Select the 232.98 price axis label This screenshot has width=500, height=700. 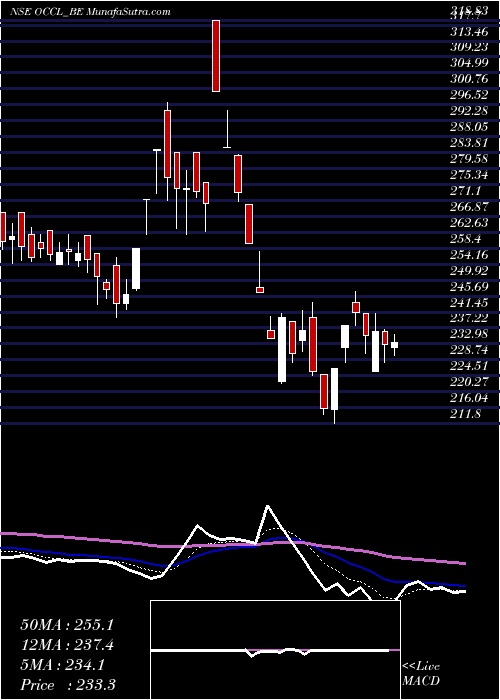click(x=469, y=334)
